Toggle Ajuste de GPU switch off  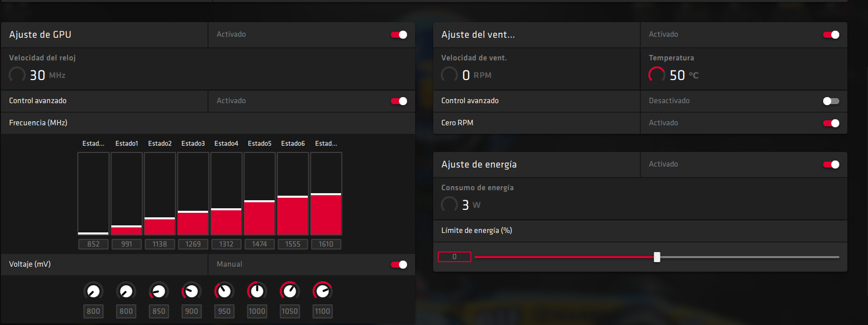pos(399,35)
